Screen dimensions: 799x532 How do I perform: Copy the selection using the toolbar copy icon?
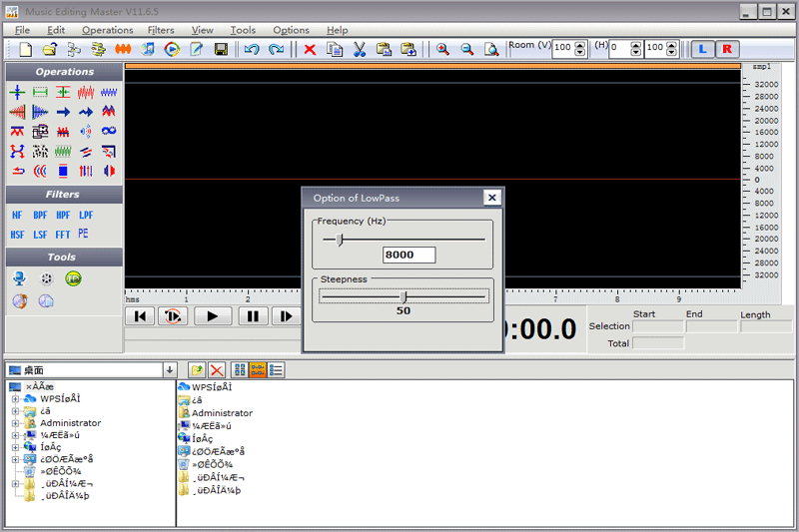coord(335,49)
